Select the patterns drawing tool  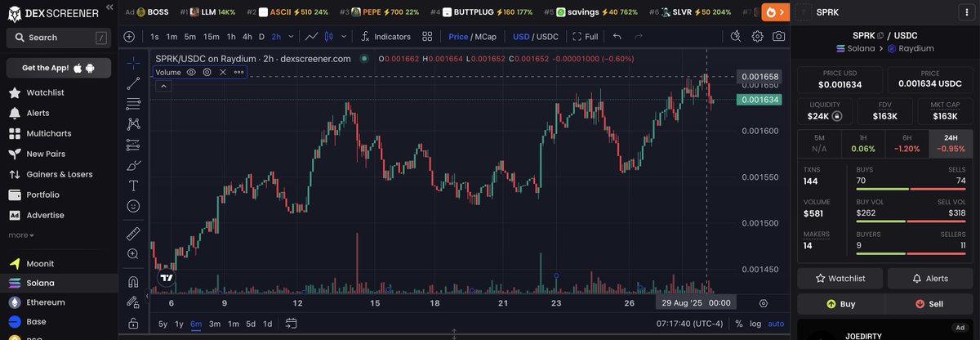[133, 124]
